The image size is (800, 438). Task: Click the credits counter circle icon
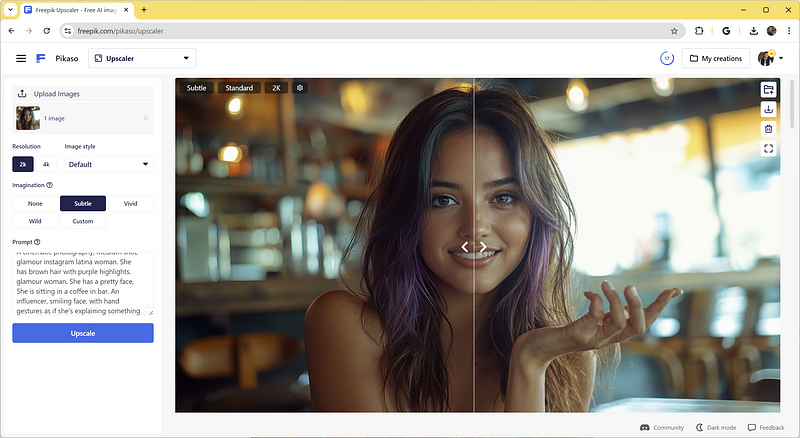tap(667, 58)
